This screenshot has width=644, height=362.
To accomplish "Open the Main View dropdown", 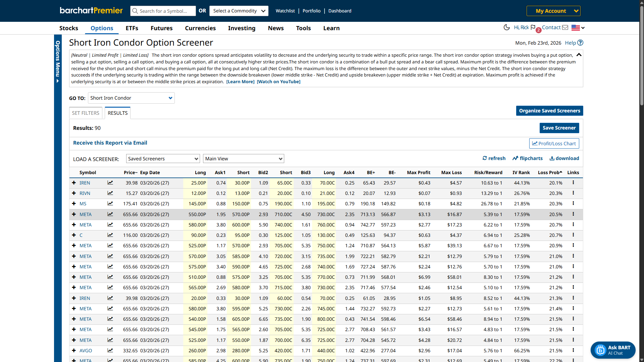I will tap(243, 159).
